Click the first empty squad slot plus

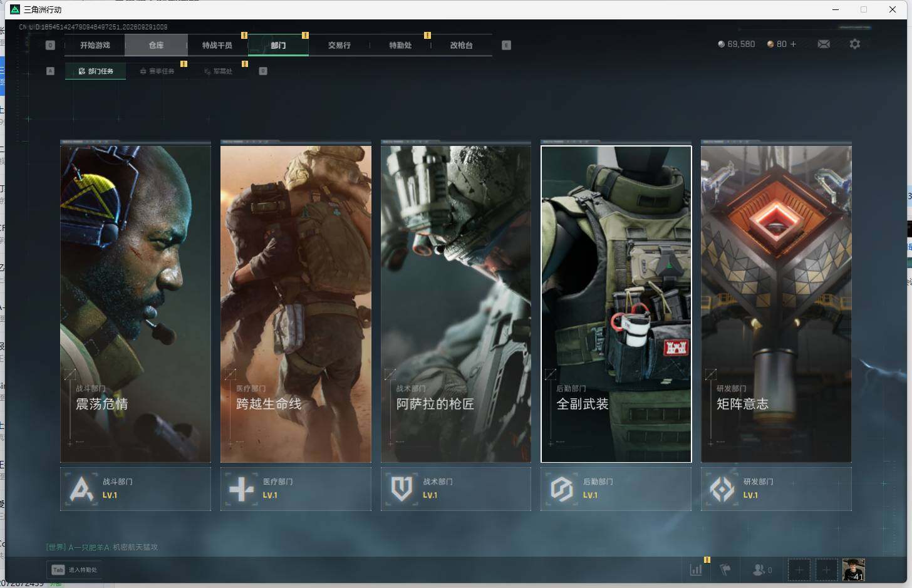[799, 570]
